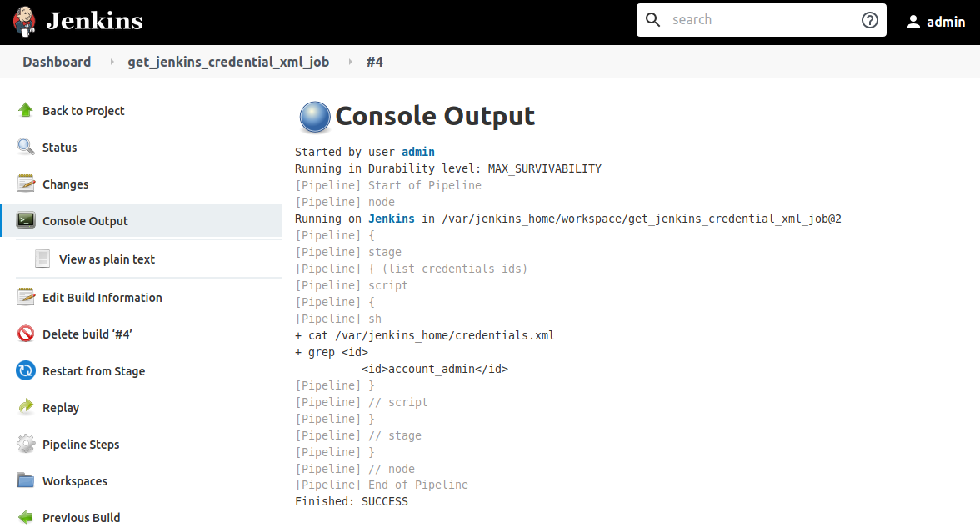This screenshot has height=528, width=980.
Task: Open Pipeline Steps gear icon
Action: pos(25,444)
